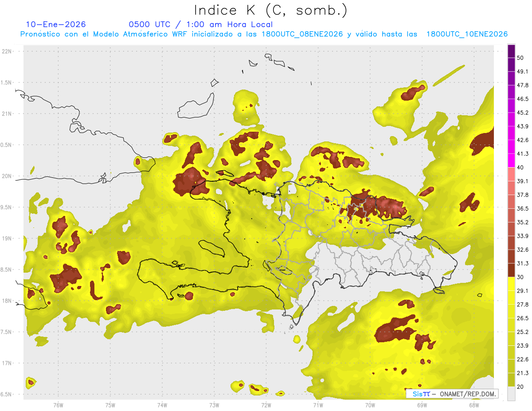
Task: Click the magenta colorbar segment between 40 and 41.3
Action: tap(511, 160)
